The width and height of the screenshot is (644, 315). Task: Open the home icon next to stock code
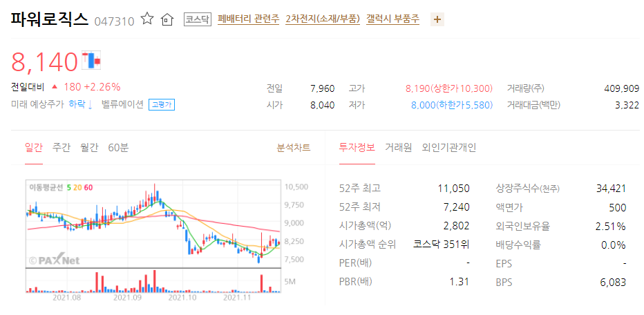pyautogui.click(x=167, y=19)
